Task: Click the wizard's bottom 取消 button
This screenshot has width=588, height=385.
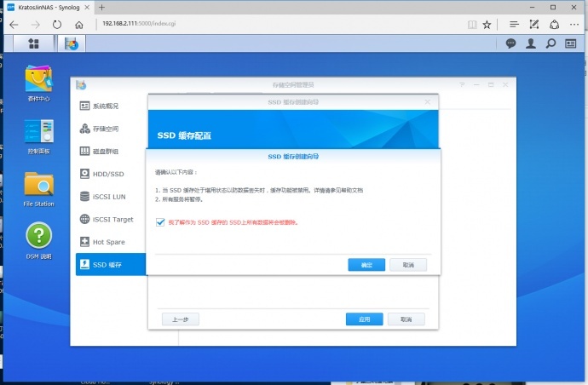Action: (406, 319)
